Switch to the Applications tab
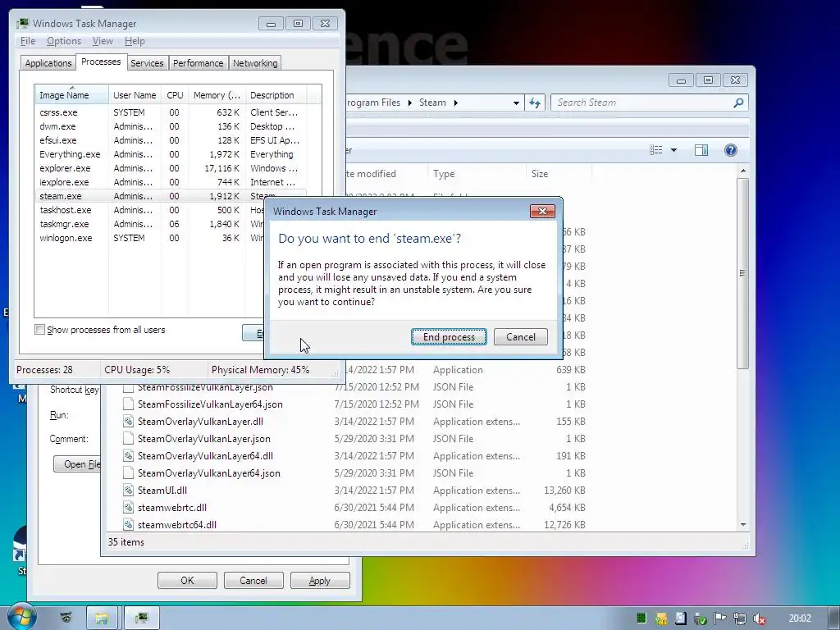840x630 pixels. (48, 63)
